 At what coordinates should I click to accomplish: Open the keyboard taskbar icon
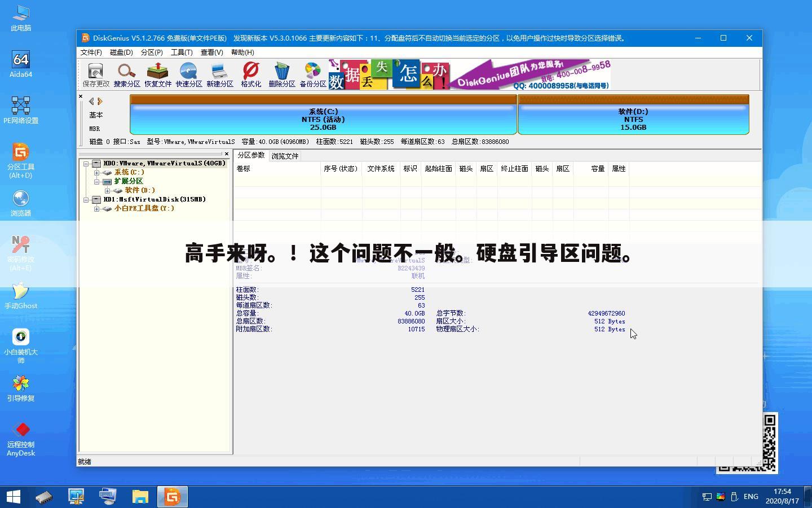tap(108, 497)
